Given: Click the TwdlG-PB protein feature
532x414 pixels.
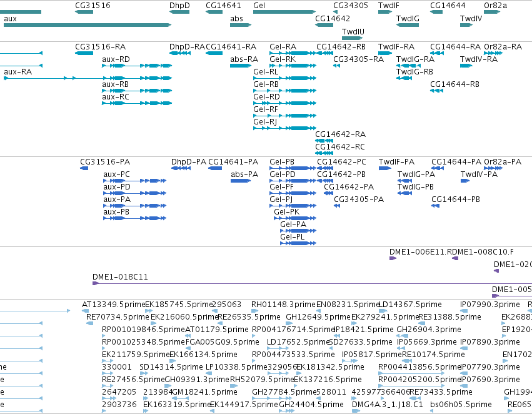Looking at the screenshot, I should point(404,193).
